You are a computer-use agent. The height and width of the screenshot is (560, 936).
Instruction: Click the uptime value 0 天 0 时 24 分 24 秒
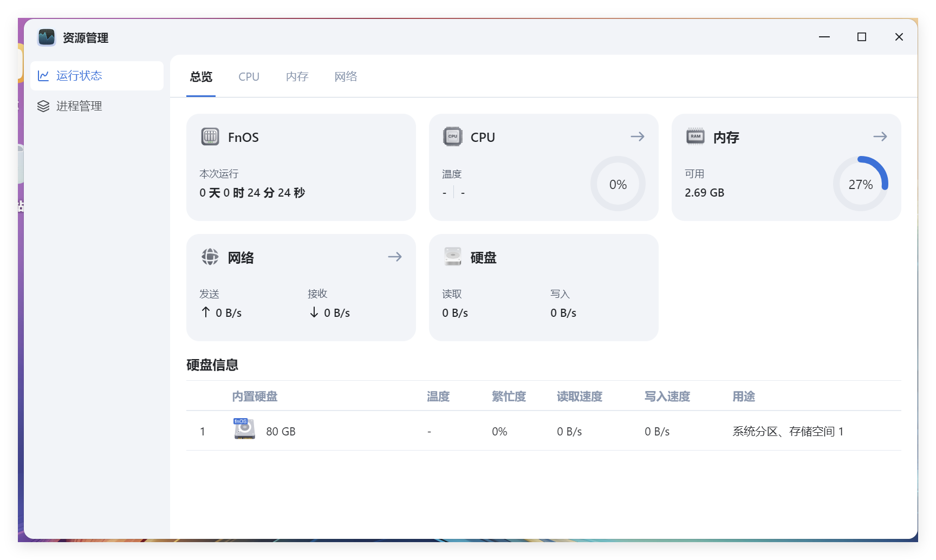(252, 193)
